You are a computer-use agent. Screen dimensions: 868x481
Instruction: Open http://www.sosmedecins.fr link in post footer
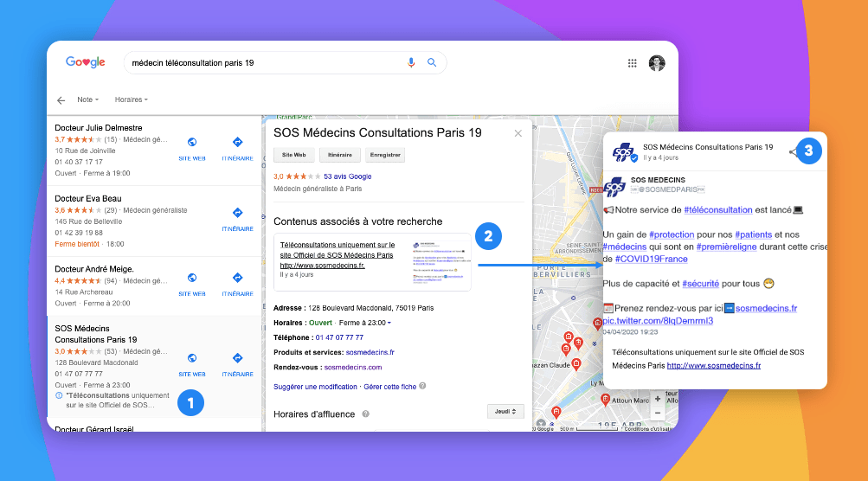click(714, 366)
